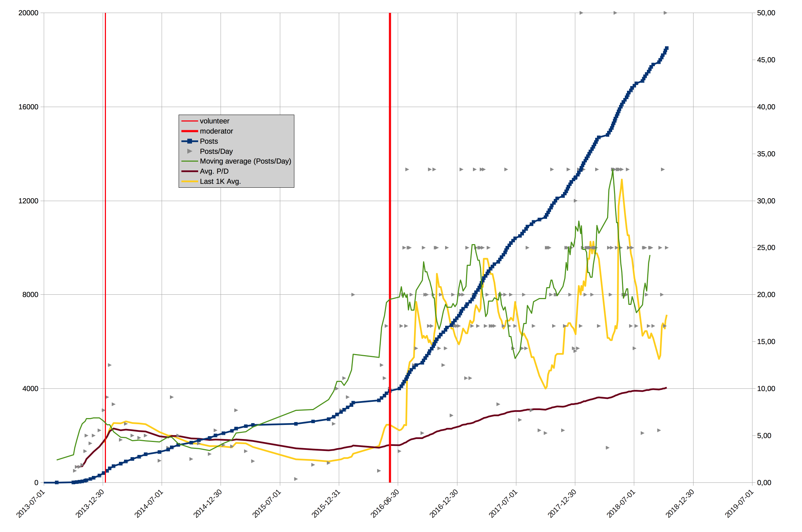The height and width of the screenshot is (532, 802).
Task: Click x-axis date label 2014-12-30
Action: click(208, 503)
